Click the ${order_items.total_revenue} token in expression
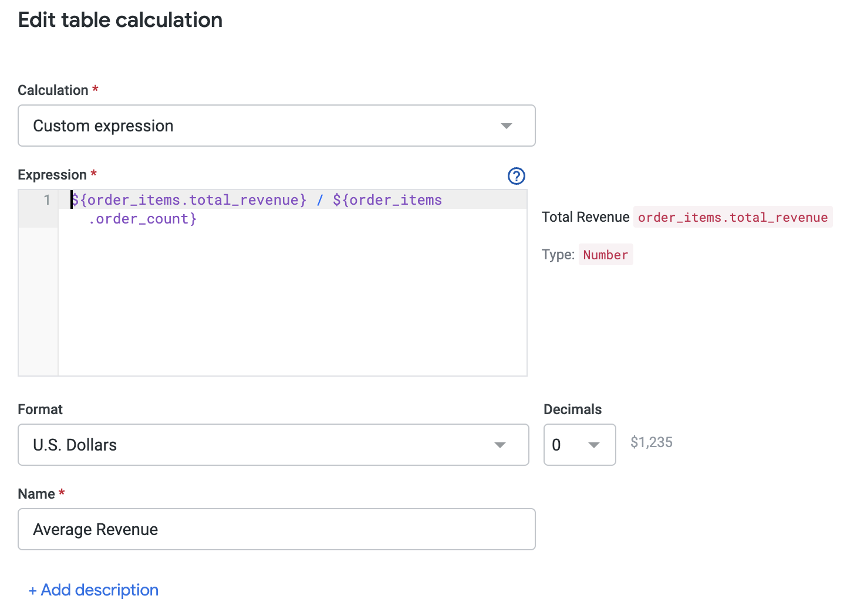 tap(188, 200)
